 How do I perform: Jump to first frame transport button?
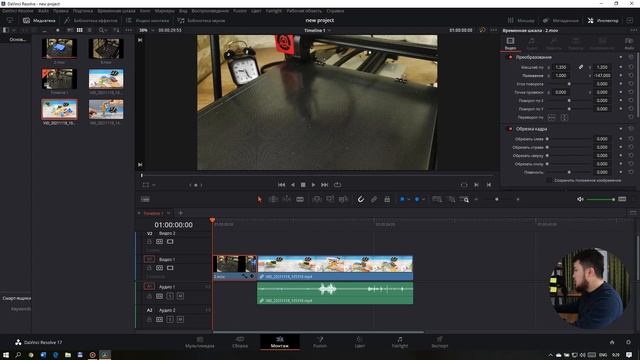(x=281, y=185)
